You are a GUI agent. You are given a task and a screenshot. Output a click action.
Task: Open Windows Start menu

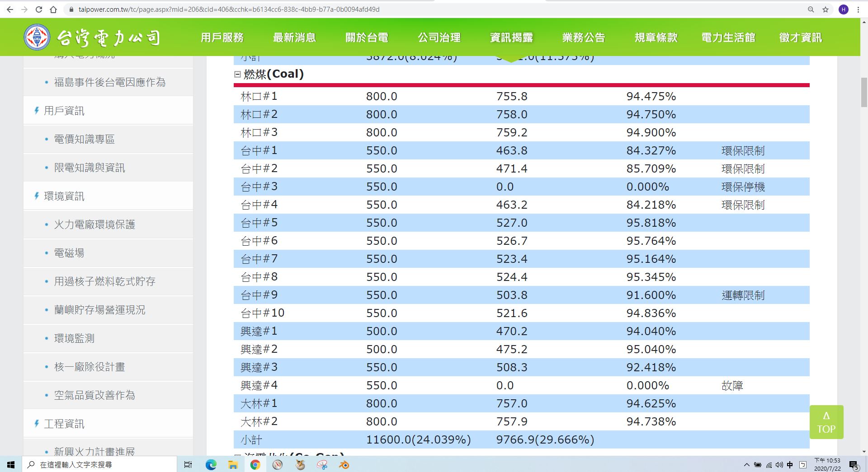tap(11, 464)
